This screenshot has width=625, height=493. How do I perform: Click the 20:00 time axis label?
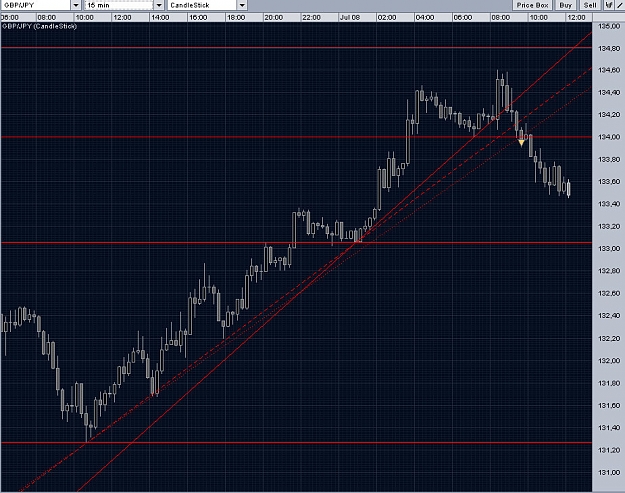click(273, 18)
